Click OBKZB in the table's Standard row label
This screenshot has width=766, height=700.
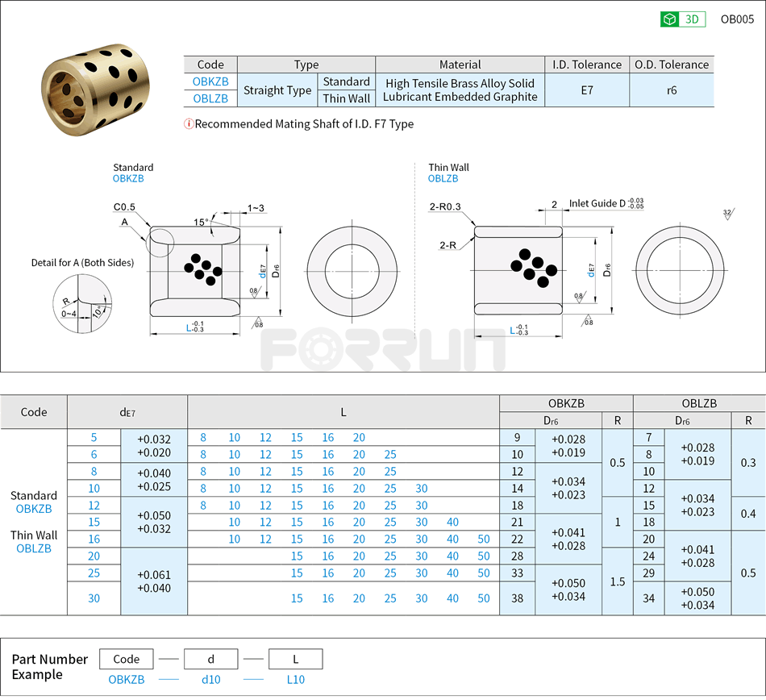coord(34,509)
